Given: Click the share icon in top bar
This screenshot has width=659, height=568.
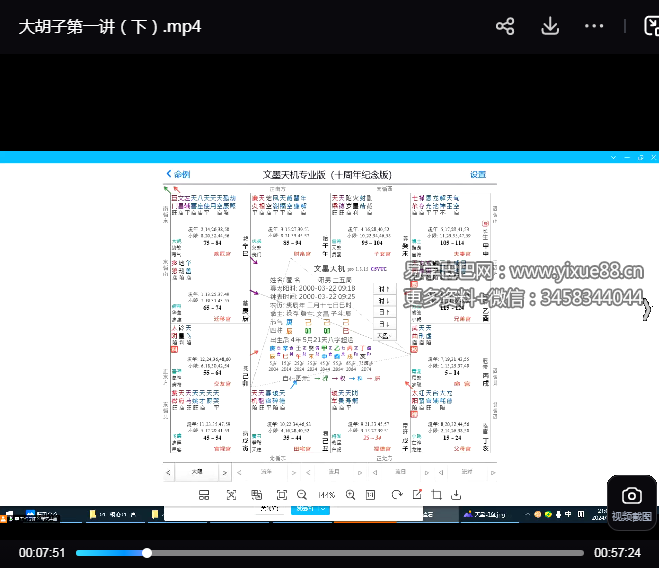Looking at the screenshot, I should click(506, 27).
